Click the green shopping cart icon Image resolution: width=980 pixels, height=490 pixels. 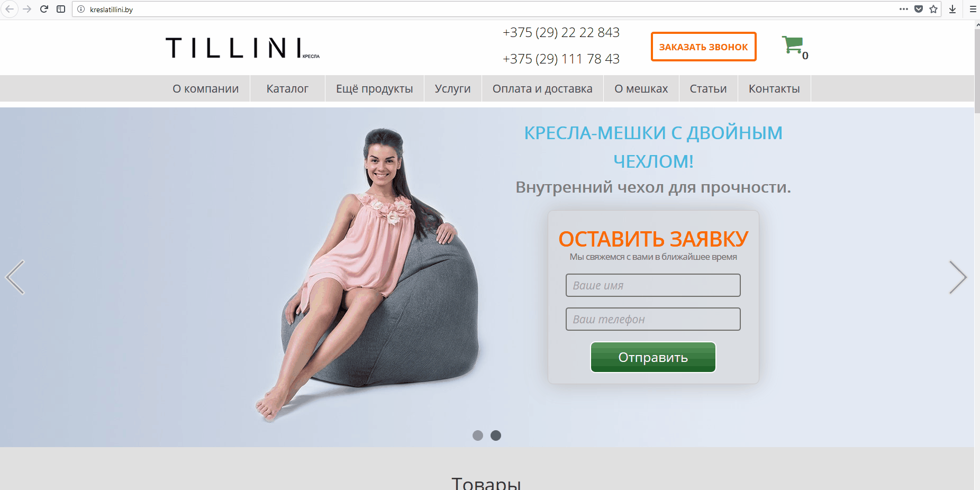pos(792,45)
